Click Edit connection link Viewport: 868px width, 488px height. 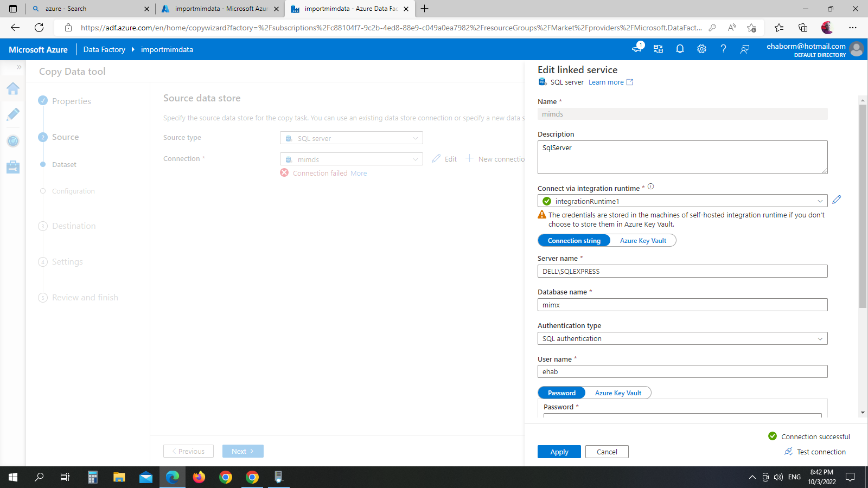click(445, 159)
